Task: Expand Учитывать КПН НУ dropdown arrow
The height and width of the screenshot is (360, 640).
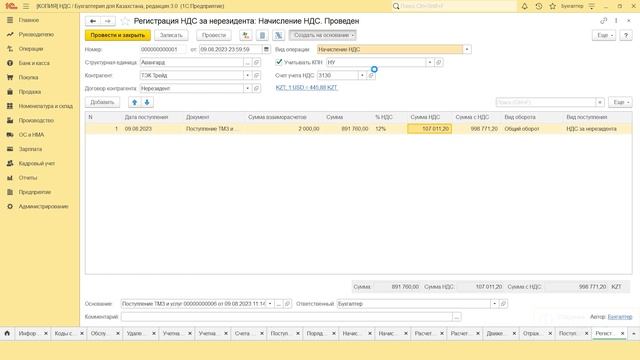Action: point(430,62)
